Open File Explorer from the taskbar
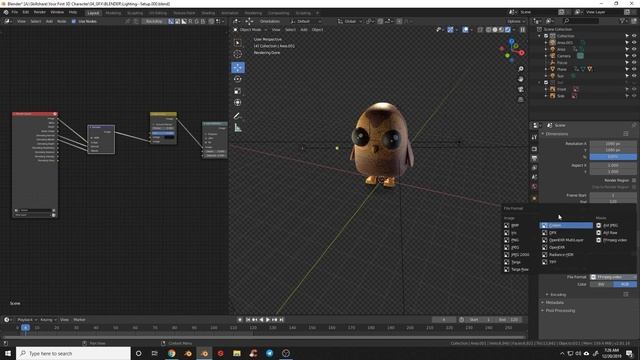This screenshot has width=640, height=360. [x=237, y=353]
